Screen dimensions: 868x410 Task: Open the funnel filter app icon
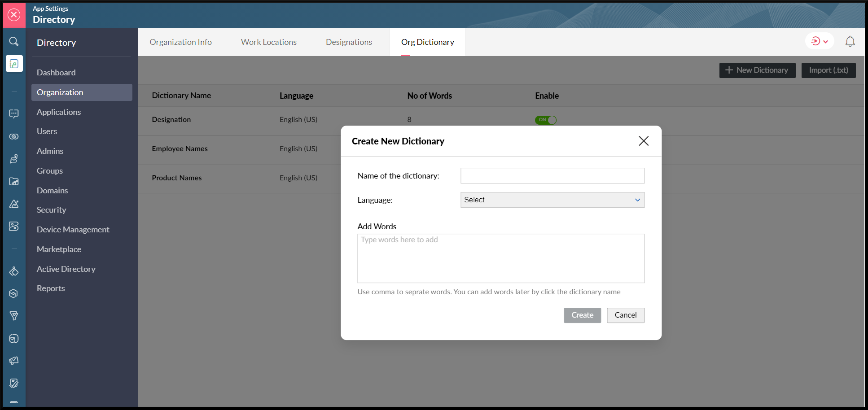tap(14, 316)
